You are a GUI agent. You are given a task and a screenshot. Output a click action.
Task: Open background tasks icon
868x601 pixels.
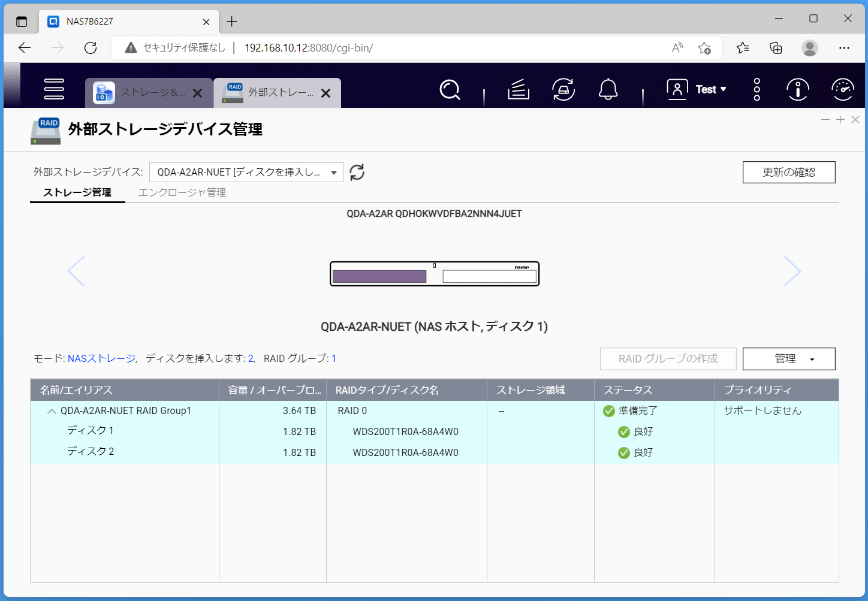tap(519, 90)
